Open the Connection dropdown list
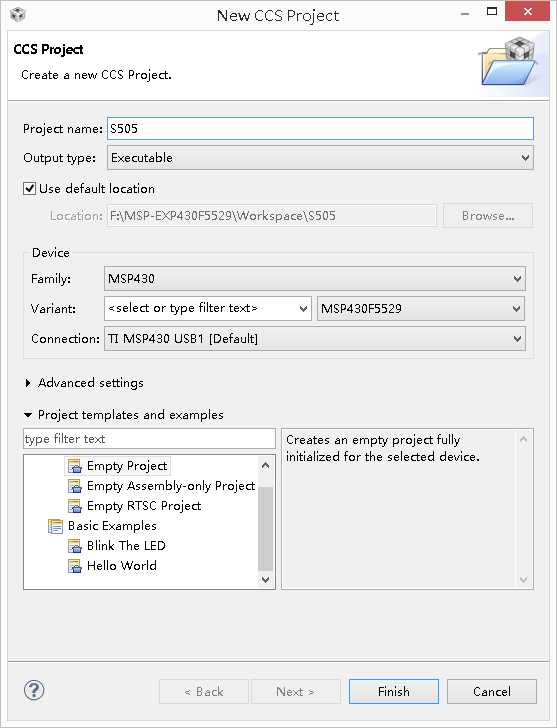 click(315, 338)
